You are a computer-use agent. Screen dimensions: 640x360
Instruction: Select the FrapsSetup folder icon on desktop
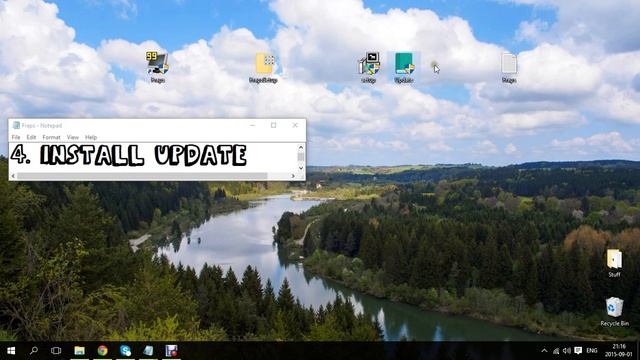coord(264,68)
